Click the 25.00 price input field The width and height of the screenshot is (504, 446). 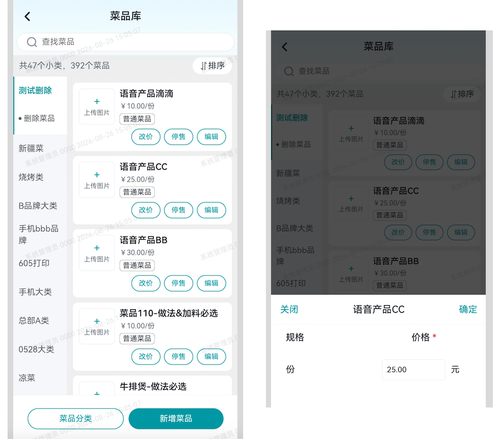(413, 370)
